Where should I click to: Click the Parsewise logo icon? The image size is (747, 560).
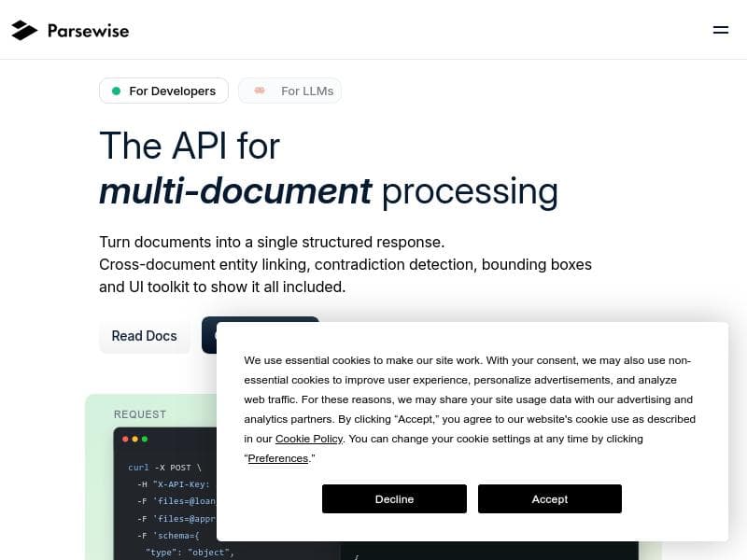[x=24, y=31]
